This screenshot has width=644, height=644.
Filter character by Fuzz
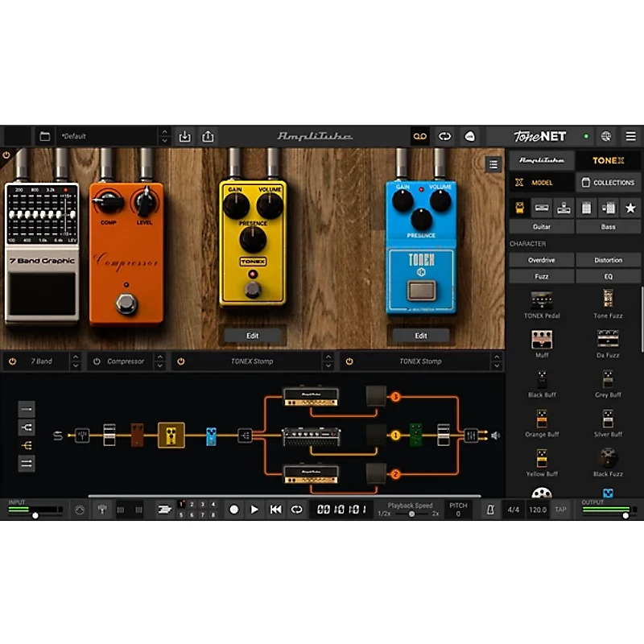click(x=542, y=276)
